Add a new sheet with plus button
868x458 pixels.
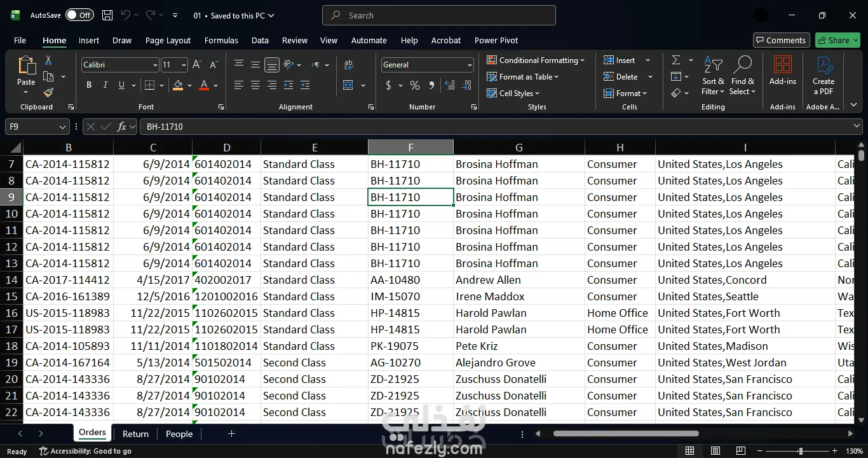[x=231, y=434]
